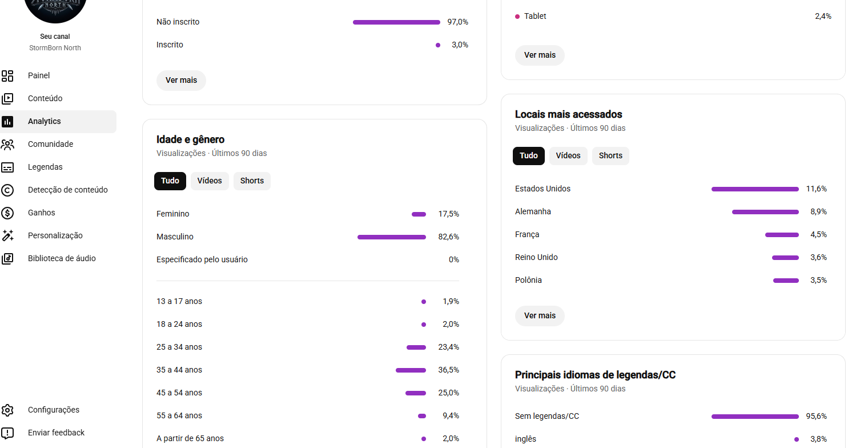Click the Ganhos dollar icon
The width and height of the screenshot is (868, 448).
click(x=7, y=213)
